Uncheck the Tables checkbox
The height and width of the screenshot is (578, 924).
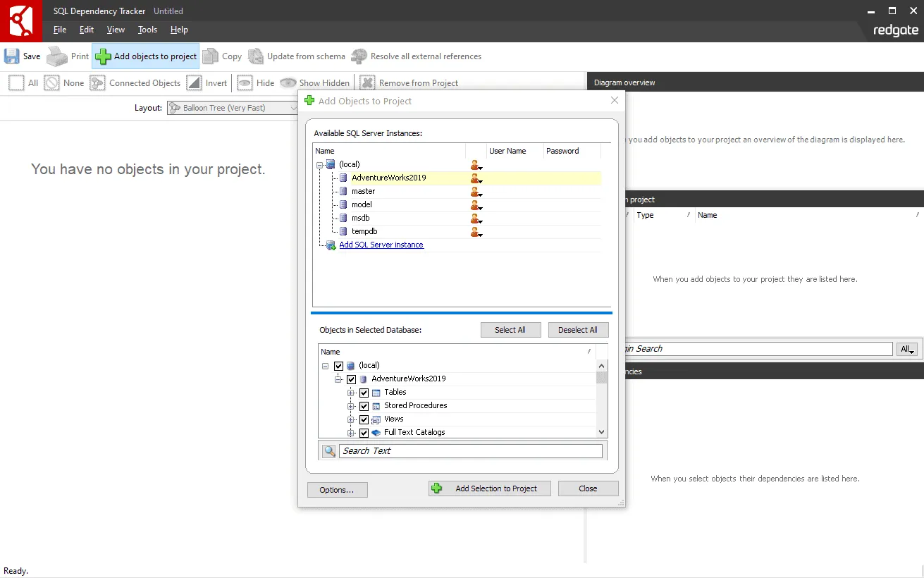(x=364, y=393)
